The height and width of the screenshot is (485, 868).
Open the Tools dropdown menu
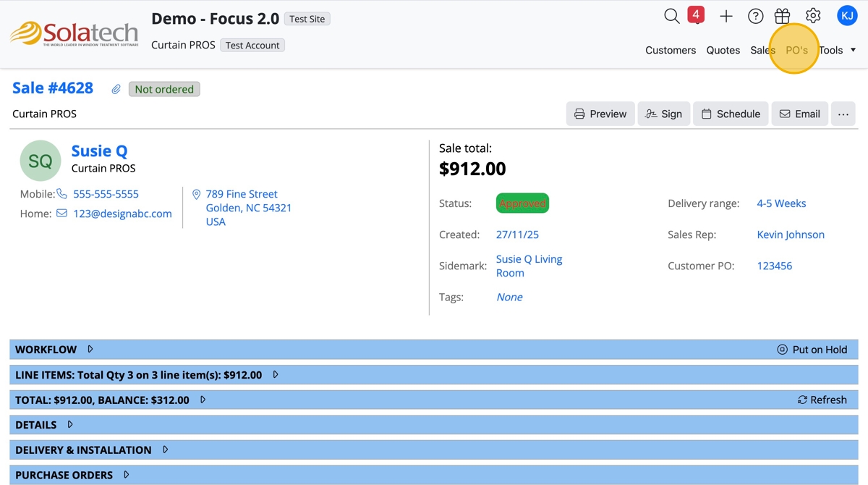click(x=837, y=50)
